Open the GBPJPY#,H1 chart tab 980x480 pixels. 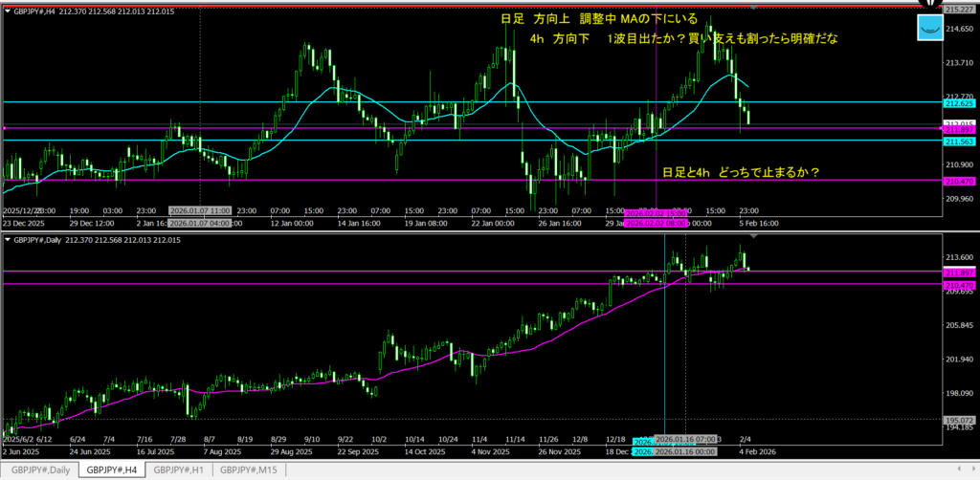point(179,469)
